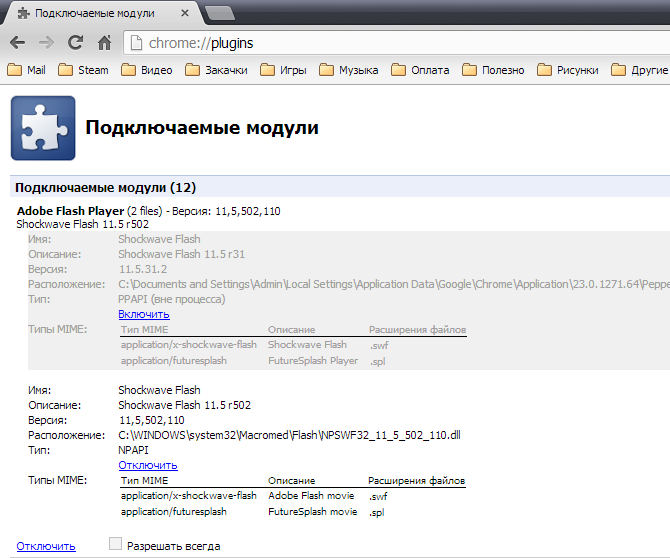This screenshot has height=558, width=670.
Task: Click the Подключаемые модули page title
Action: tap(202, 127)
